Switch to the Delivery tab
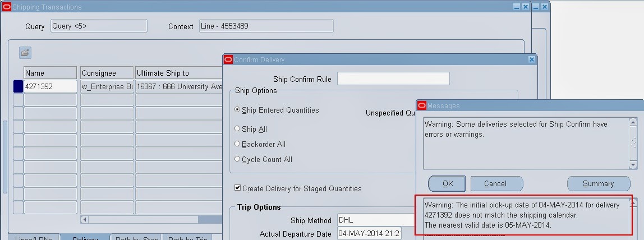 coord(86,237)
